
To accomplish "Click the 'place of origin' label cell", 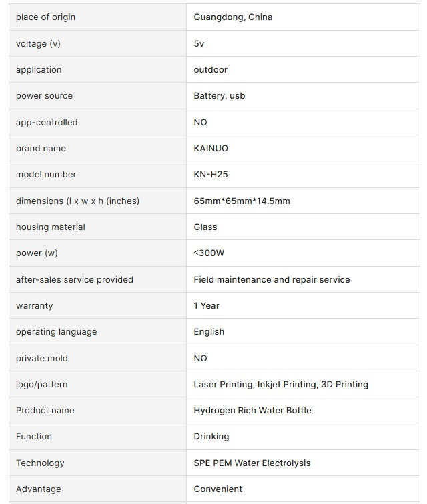I will [45, 17].
